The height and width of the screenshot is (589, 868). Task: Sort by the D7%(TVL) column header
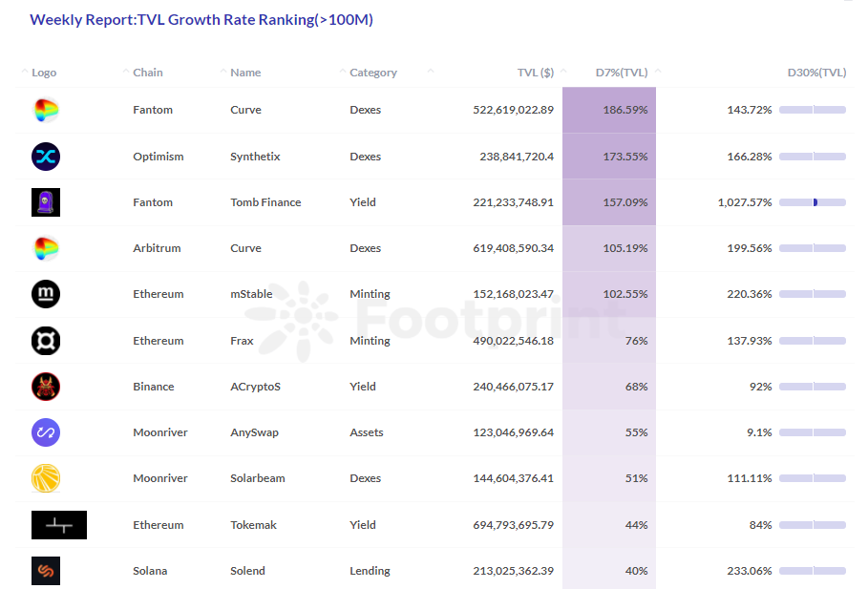point(621,73)
